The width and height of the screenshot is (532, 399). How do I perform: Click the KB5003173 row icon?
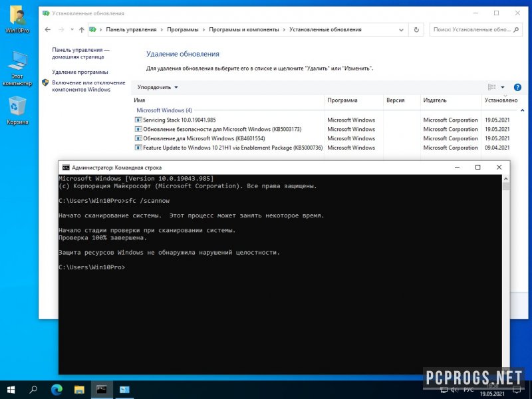click(x=138, y=129)
